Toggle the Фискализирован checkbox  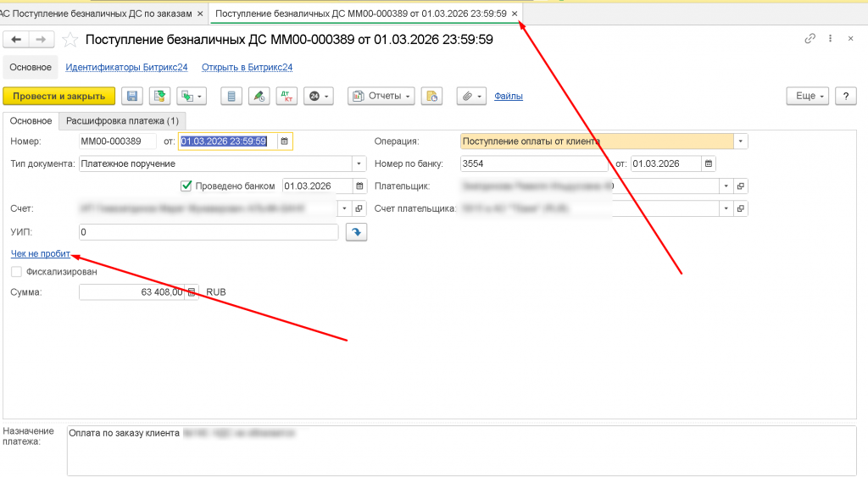[x=17, y=272]
